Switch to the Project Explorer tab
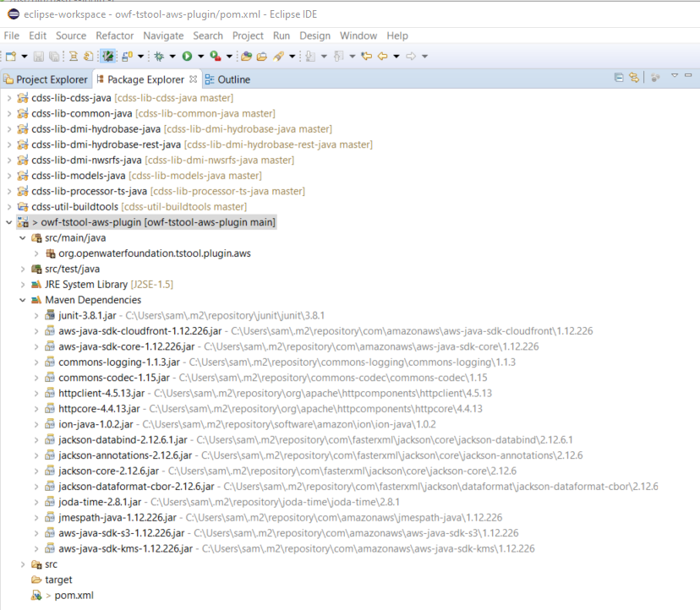This screenshot has height=610, width=700. 46,79
